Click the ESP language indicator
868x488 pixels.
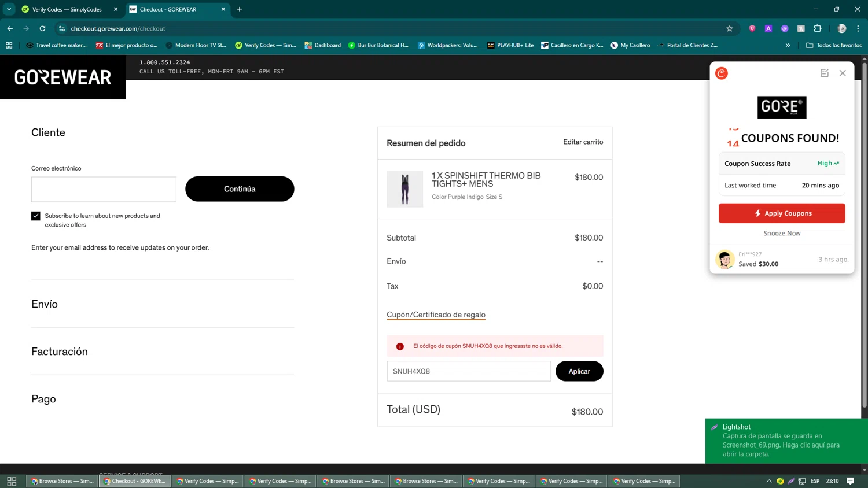815,481
